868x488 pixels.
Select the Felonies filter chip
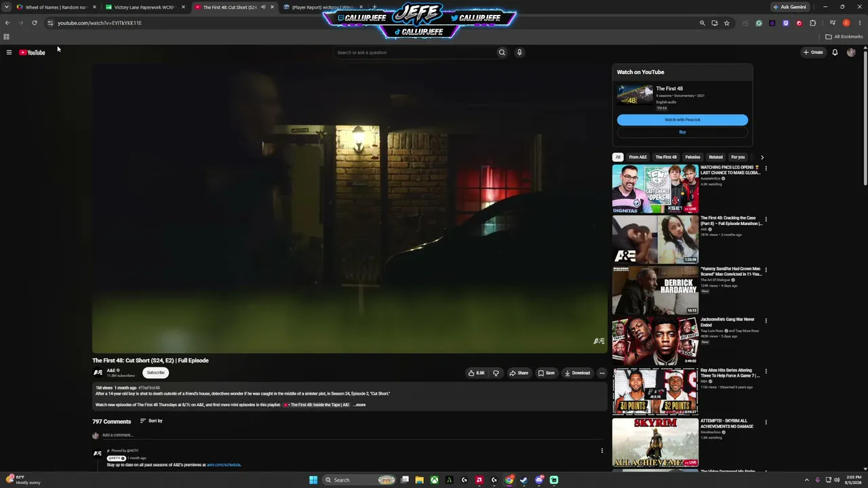[692, 157]
